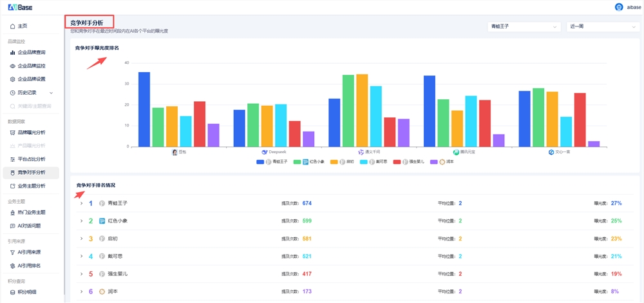The image size is (644, 303).
Task: Click the 主页 home icon in sidebar
Action: [x=13, y=26]
